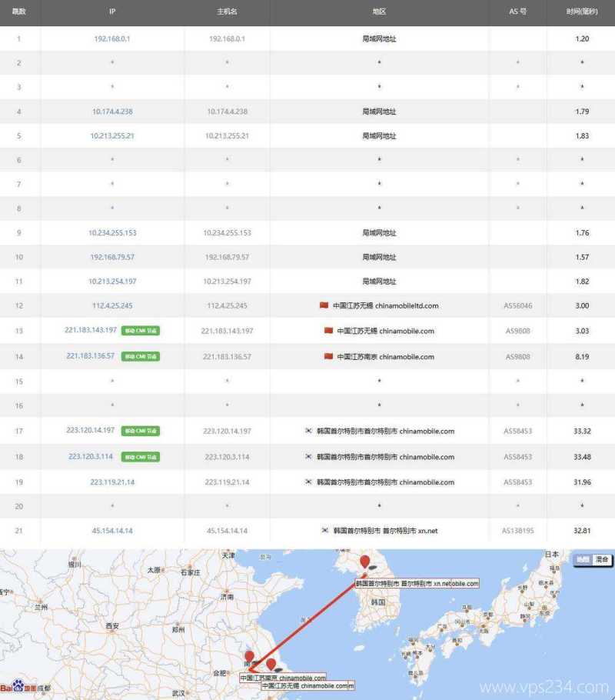Click the 韩国首尔特别市 xn.net map label
This screenshot has height=700, width=615.
pyautogui.click(x=416, y=583)
